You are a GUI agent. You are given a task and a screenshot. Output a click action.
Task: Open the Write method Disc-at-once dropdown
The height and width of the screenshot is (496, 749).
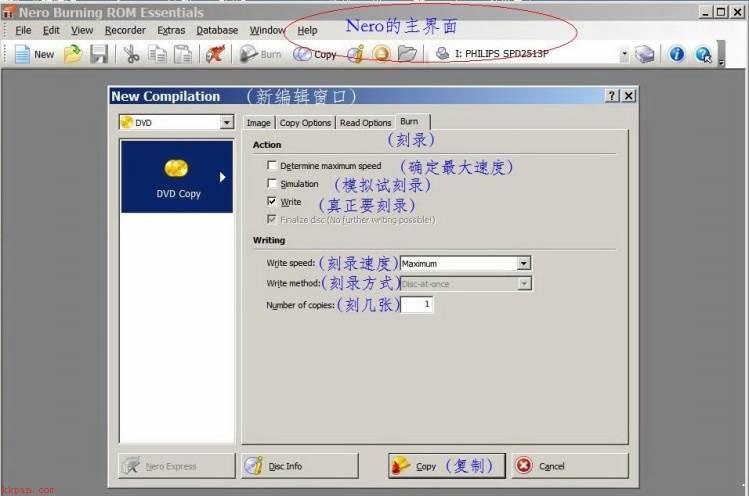[524, 284]
